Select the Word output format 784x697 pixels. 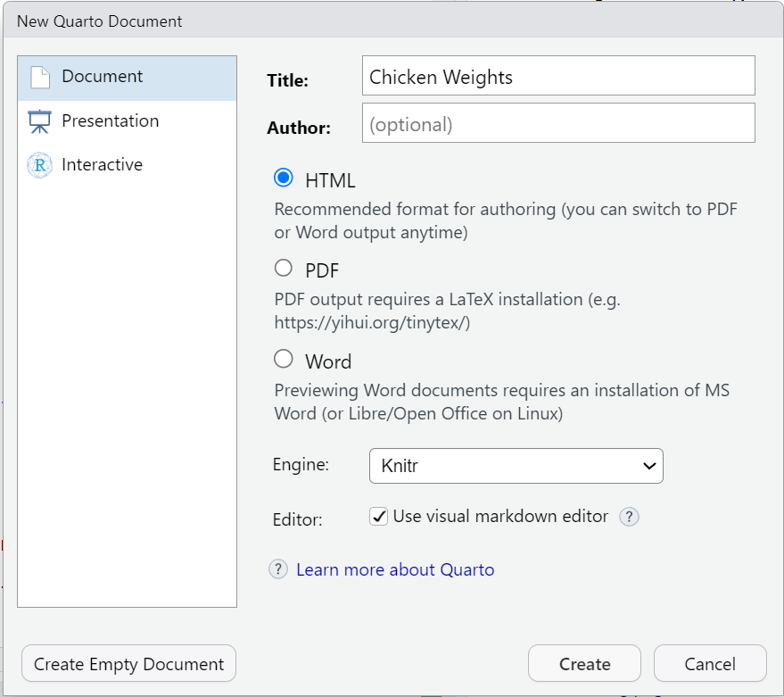pyautogui.click(x=283, y=359)
